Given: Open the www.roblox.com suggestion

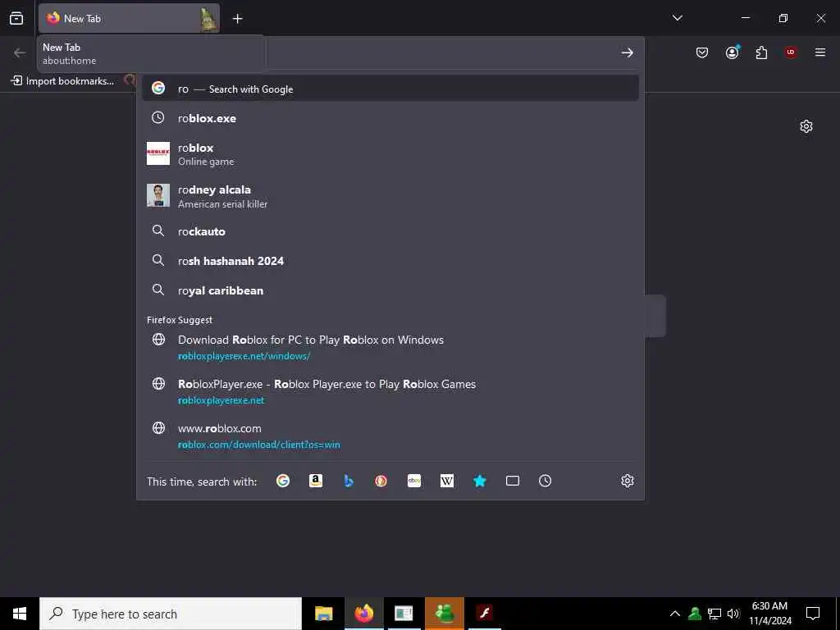Looking at the screenshot, I should (390, 436).
